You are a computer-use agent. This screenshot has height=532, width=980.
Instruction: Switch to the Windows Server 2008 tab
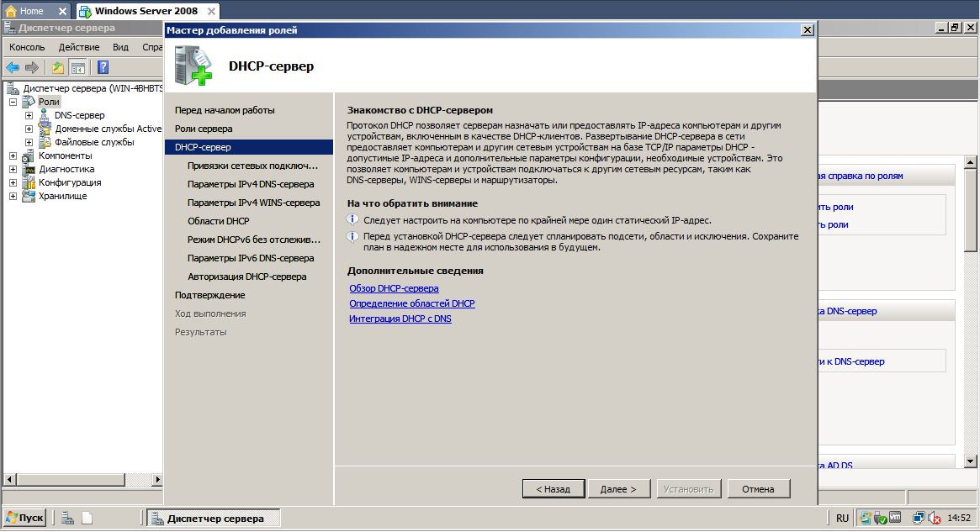[146, 11]
